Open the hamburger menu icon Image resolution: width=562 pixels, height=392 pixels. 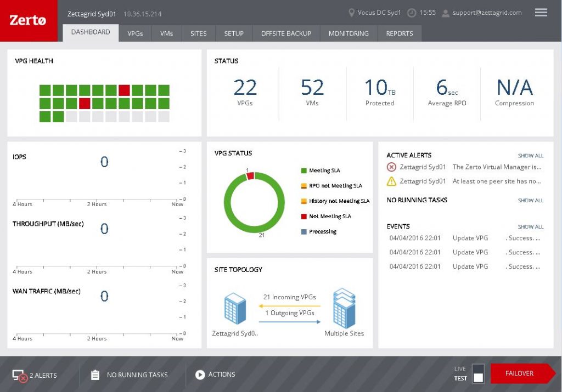pos(541,13)
